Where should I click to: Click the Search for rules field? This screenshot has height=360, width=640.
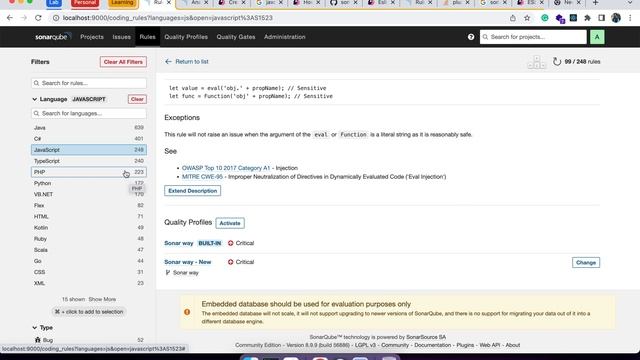pos(89,83)
